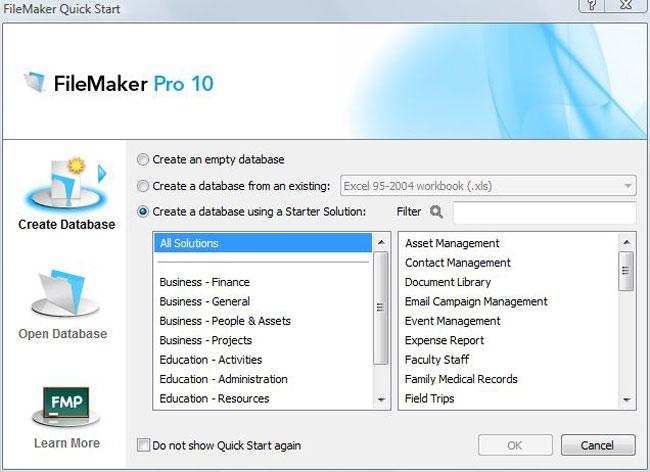Select All Solutions category
The width and height of the screenshot is (650, 472).
pos(263,243)
